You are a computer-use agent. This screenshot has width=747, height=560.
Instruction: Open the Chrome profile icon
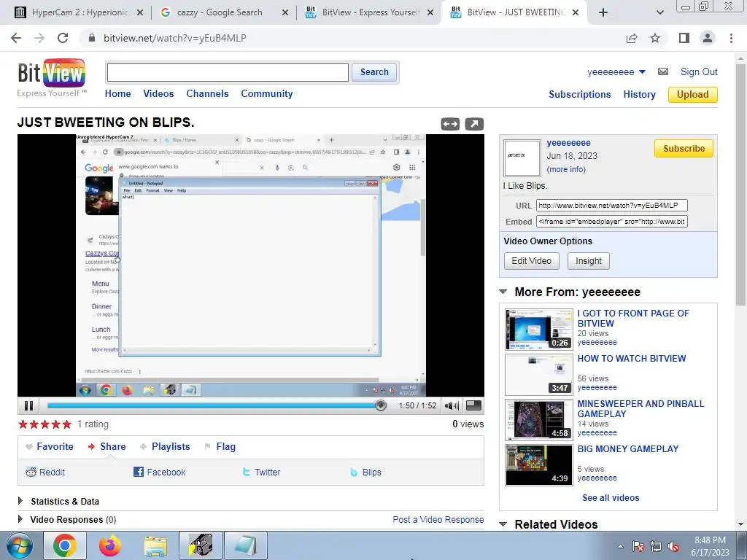[708, 38]
